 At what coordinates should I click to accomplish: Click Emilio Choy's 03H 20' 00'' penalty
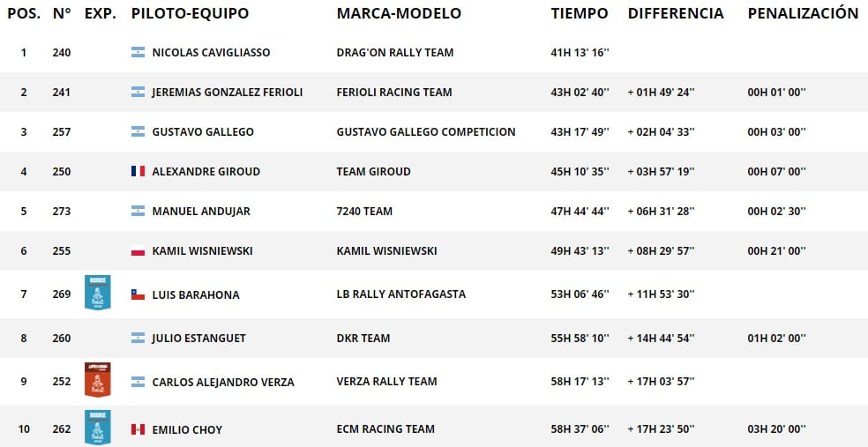click(x=776, y=429)
